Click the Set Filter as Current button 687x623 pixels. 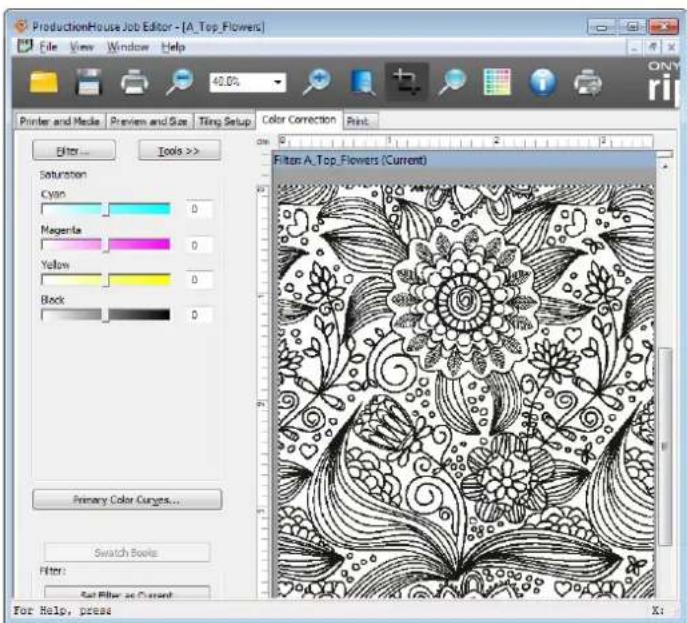(x=127, y=594)
